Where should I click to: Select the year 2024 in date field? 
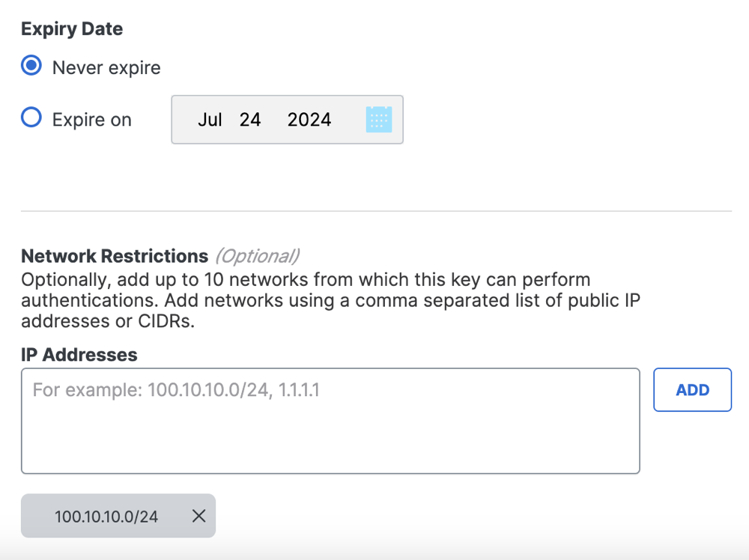(x=309, y=119)
